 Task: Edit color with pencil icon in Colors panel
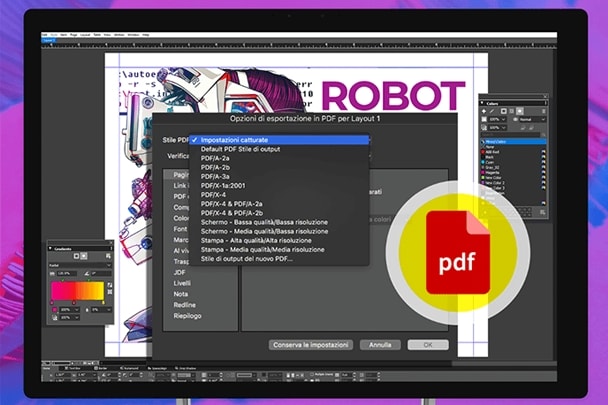click(492, 111)
